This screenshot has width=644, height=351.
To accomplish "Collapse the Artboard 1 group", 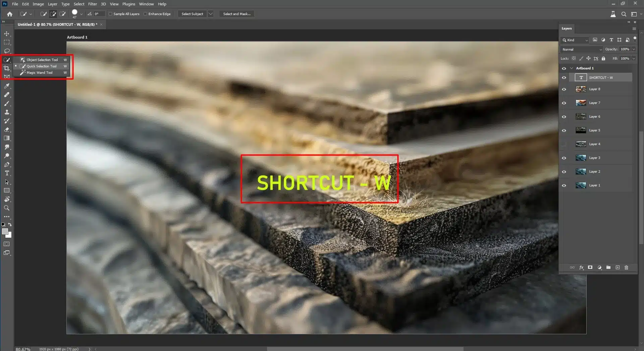I will point(572,68).
